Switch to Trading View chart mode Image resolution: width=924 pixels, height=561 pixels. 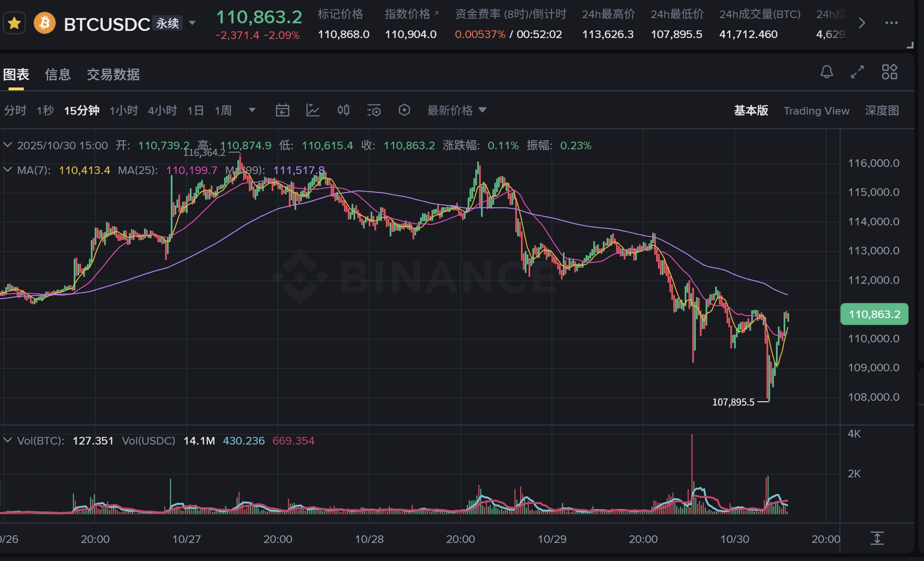(x=816, y=111)
